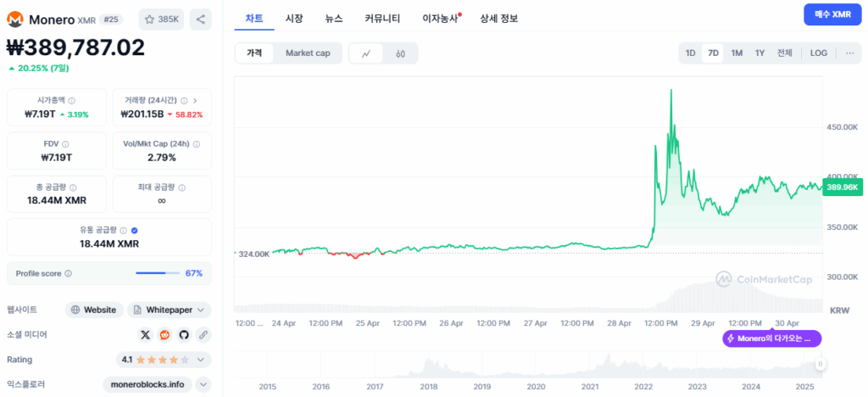Expand the Rating 4.1 dropdown

(164, 360)
